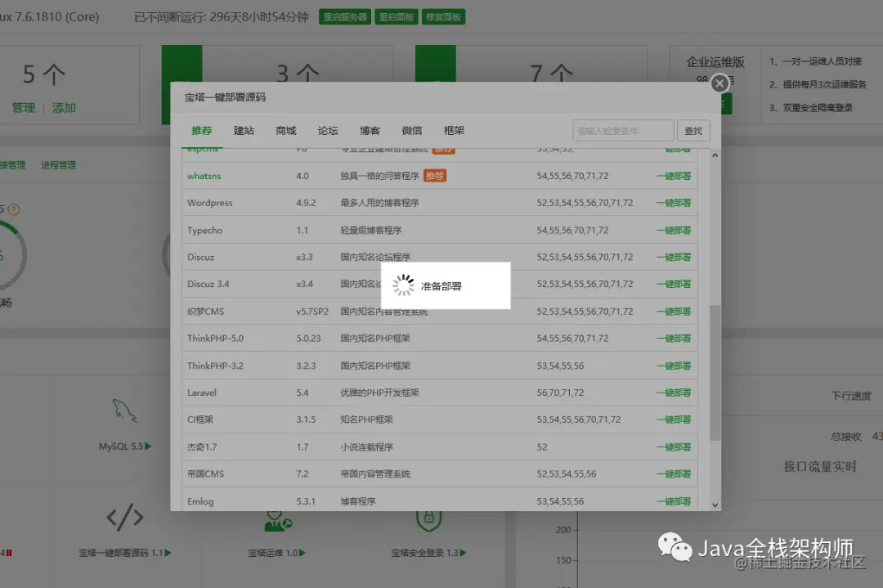The image size is (883, 588).
Task: Switch to the 建站 tab
Action: click(x=244, y=131)
